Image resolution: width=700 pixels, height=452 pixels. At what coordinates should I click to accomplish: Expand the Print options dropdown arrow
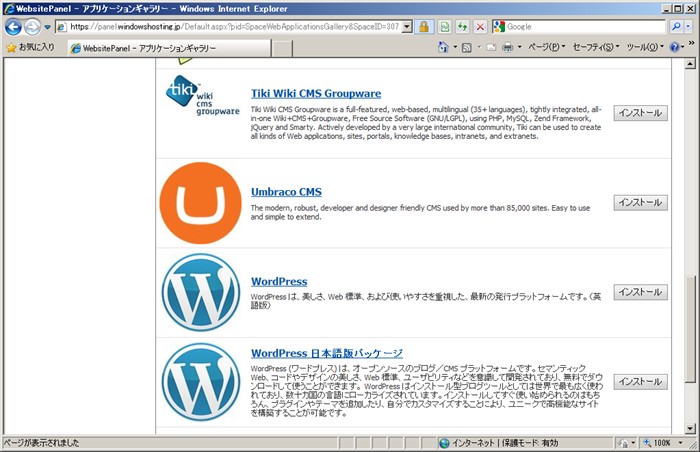[x=519, y=47]
